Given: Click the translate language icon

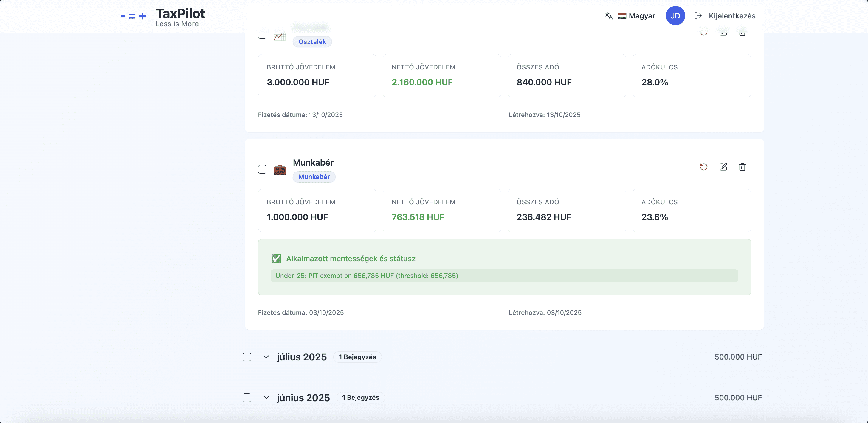Looking at the screenshot, I should [609, 16].
